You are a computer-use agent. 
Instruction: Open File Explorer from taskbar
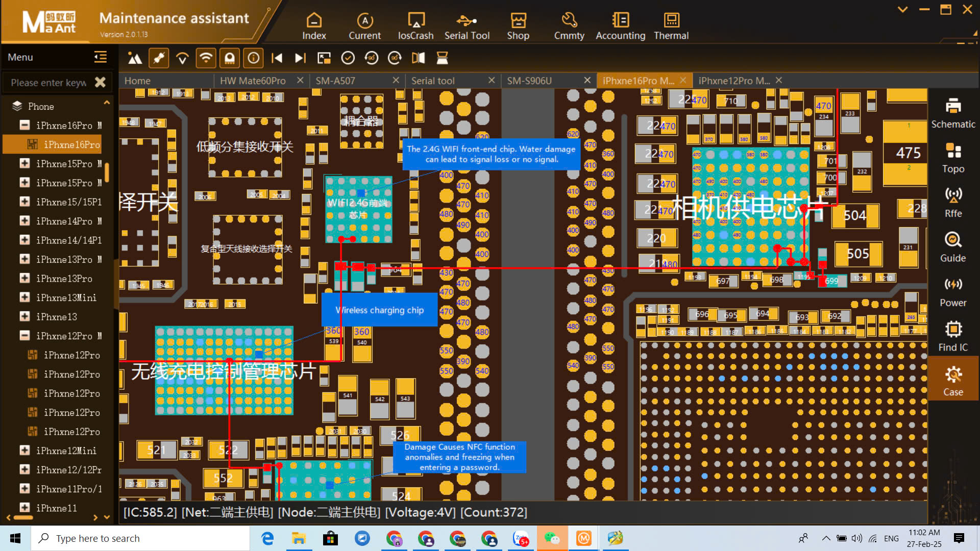(299, 538)
